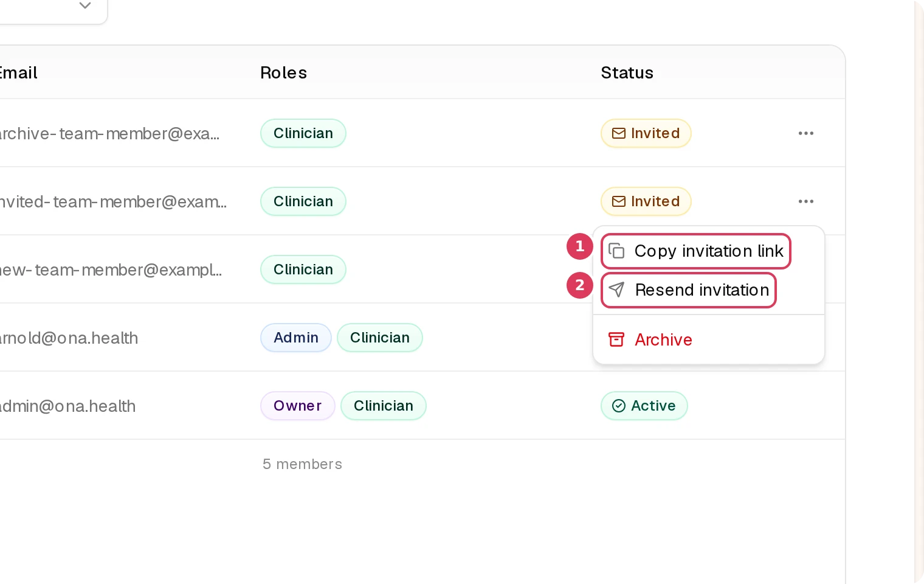The height and width of the screenshot is (584, 924).
Task: Click the arnold@ona.health email
Action: (69, 338)
